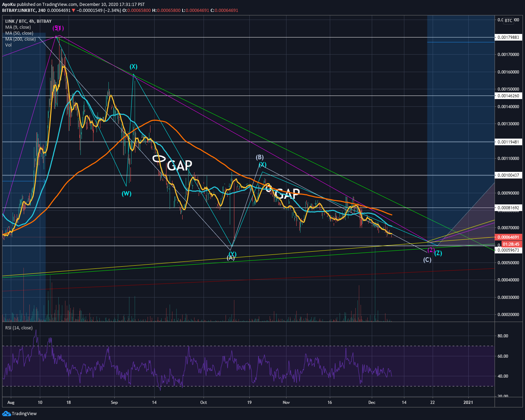Click the GAP text near the Nov tick
The image size is (525, 420).
(x=288, y=194)
